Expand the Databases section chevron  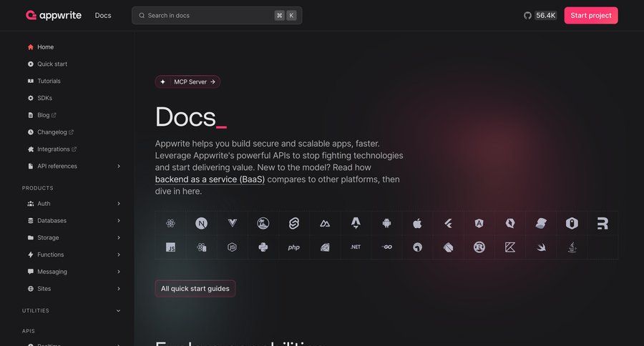[x=119, y=220]
